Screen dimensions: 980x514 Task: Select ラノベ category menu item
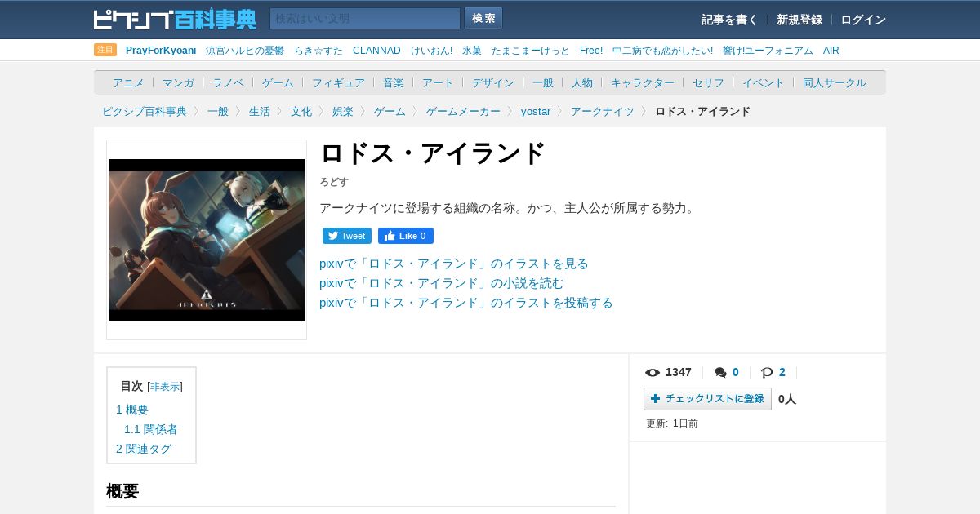coord(228,82)
